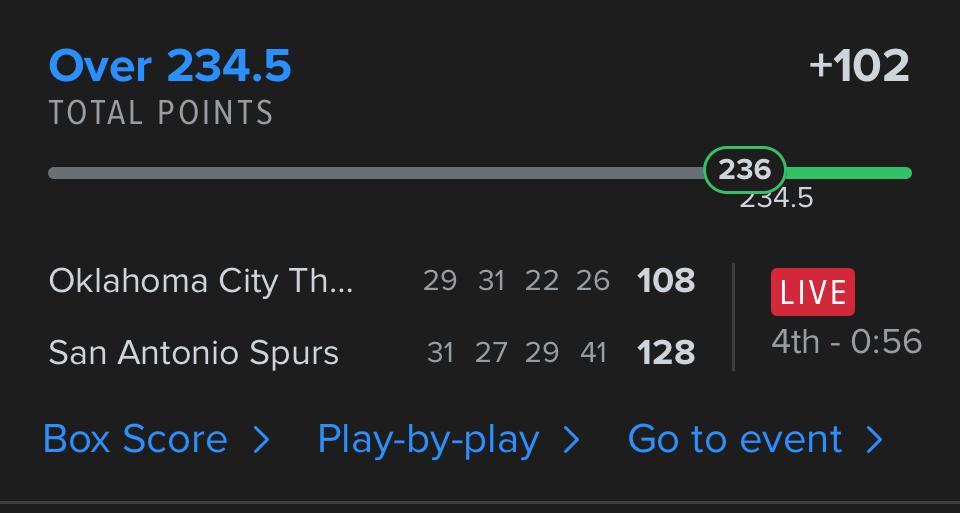Click the 4th - 0:56 game clock
The width and height of the screenshot is (960, 513).
846,342
